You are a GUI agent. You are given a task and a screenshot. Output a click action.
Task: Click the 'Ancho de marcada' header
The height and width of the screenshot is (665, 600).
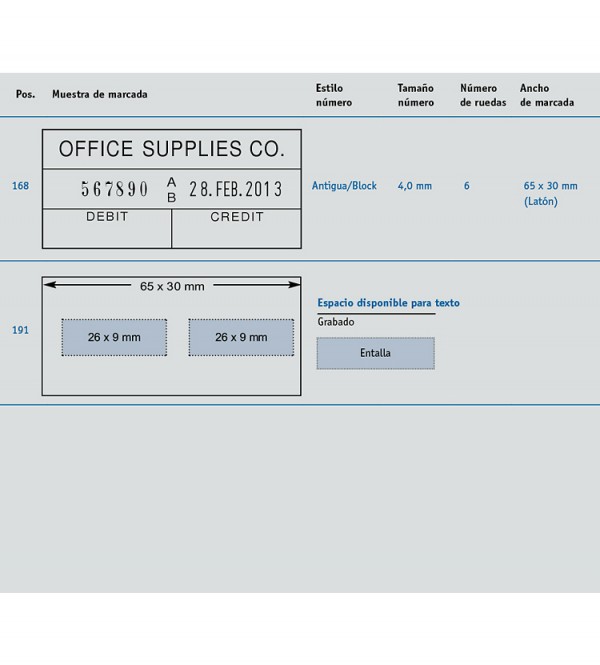click(547, 95)
